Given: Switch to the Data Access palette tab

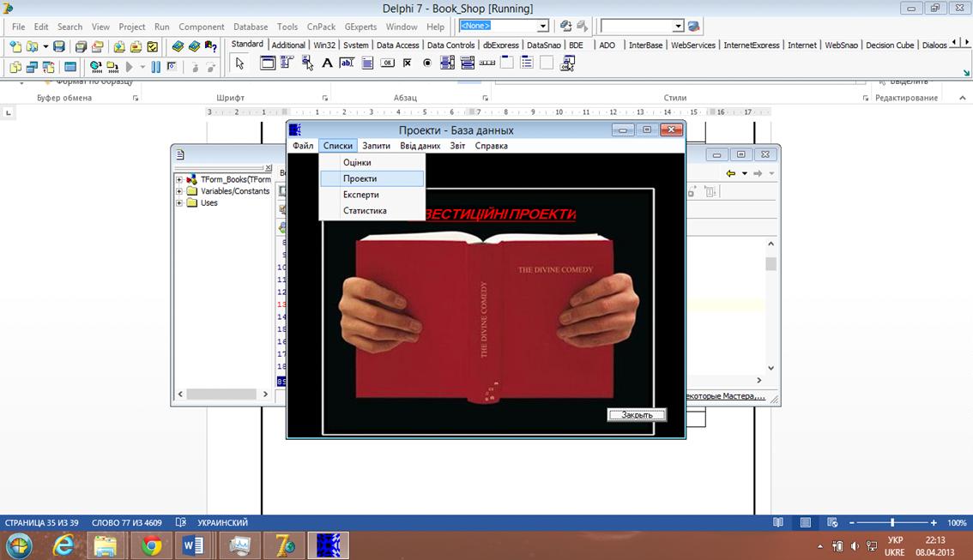Looking at the screenshot, I should tap(397, 45).
